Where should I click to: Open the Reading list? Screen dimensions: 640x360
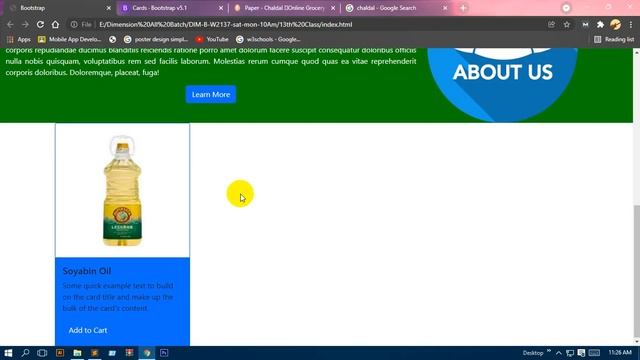click(614, 39)
